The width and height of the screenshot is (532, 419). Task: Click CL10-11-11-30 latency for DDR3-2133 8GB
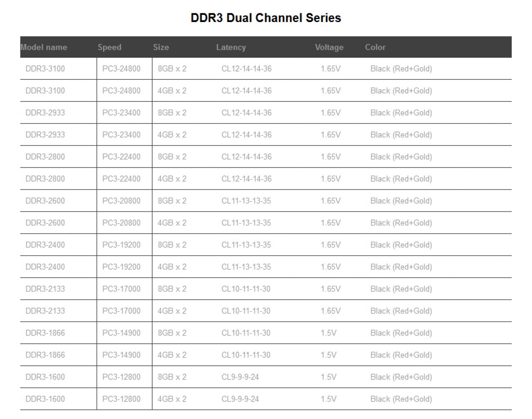[246, 289]
